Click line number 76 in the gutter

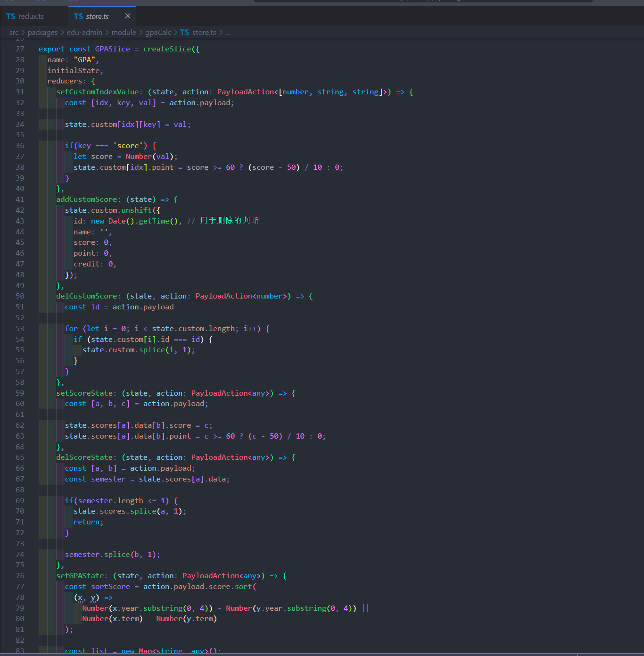(20, 576)
